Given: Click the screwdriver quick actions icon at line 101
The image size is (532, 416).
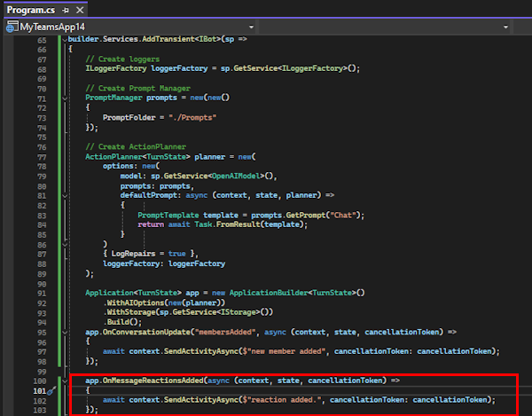Looking at the screenshot, I should point(51,391).
